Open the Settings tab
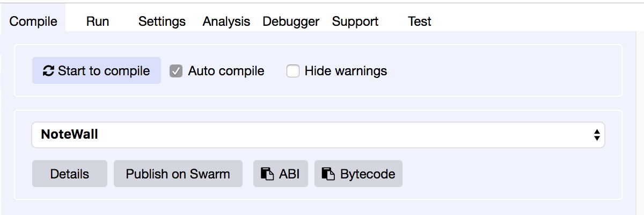 pos(162,21)
